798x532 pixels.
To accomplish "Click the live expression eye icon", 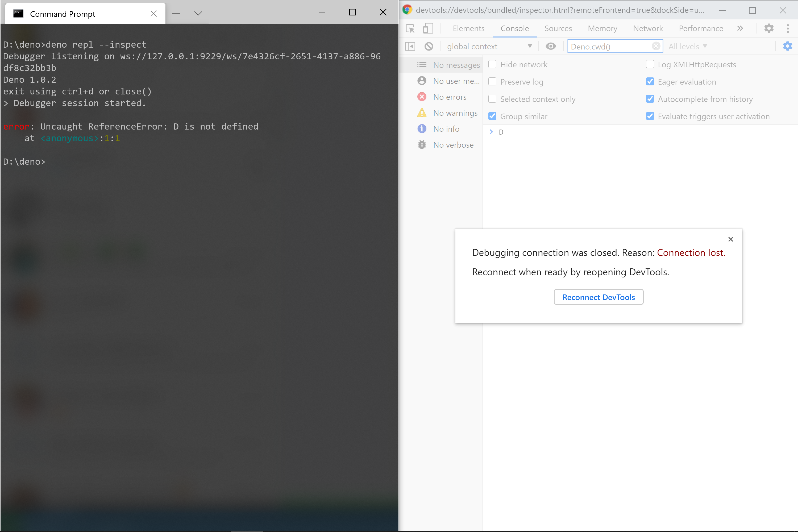I will click(551, 47).
